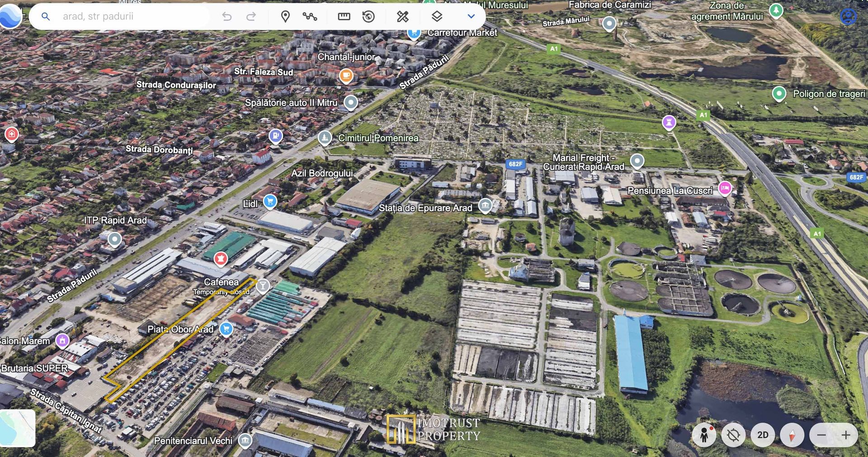Screen dimensions: 868x457
Task: Toggle the 2D view mode
Action: (763, 435)
